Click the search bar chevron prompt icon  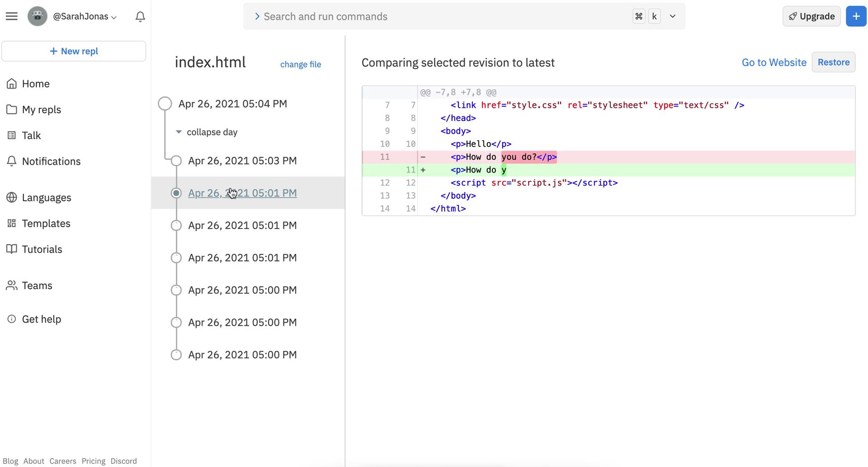pos(257,16)
